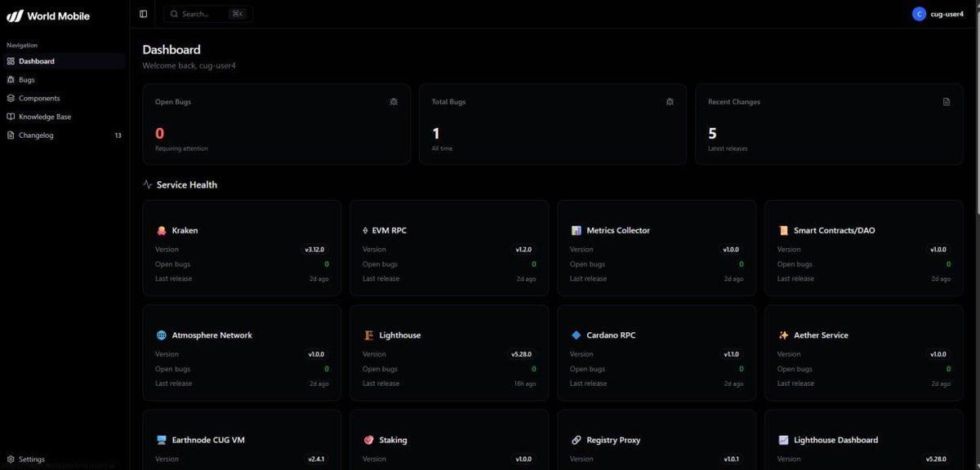980x470 pixels.
Task: Click Cardano RPC version badge v1.1.0
Action: pyautogui.click(x=732, y=354)
